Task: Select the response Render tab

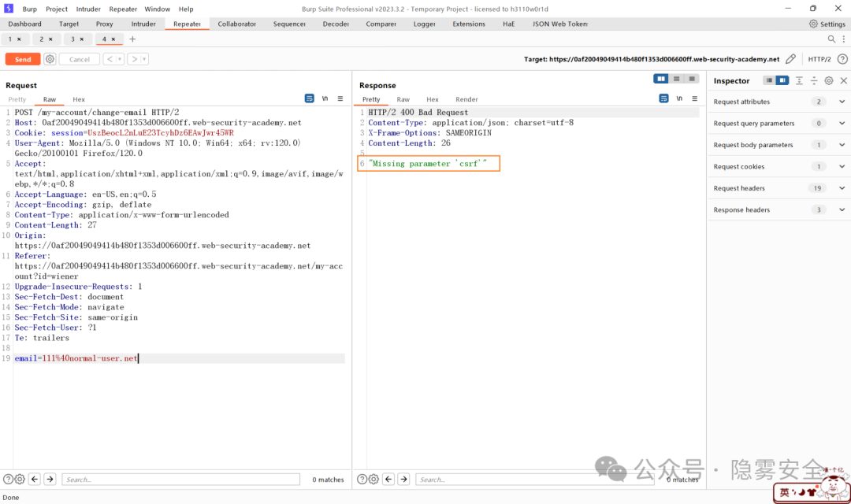Action: pos(466,99)
